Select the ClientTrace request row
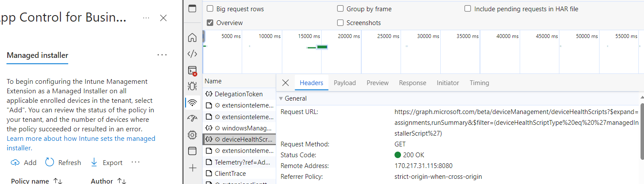Image resolution: width=644 pixels, height=184 pixels. (x=239, y=174)
